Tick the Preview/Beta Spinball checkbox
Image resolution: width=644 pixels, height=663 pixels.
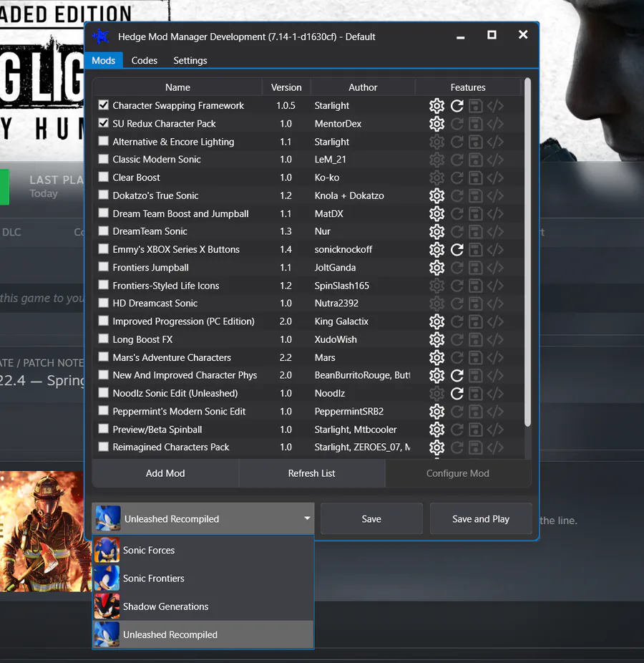[x=103, y=429]
